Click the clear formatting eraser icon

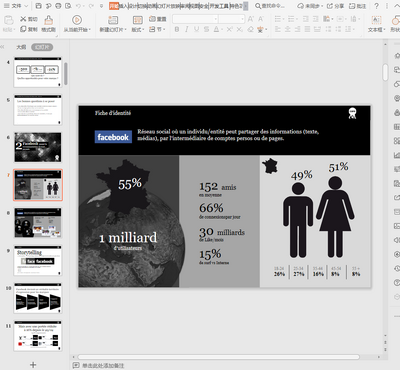click(x=250, y=29)
